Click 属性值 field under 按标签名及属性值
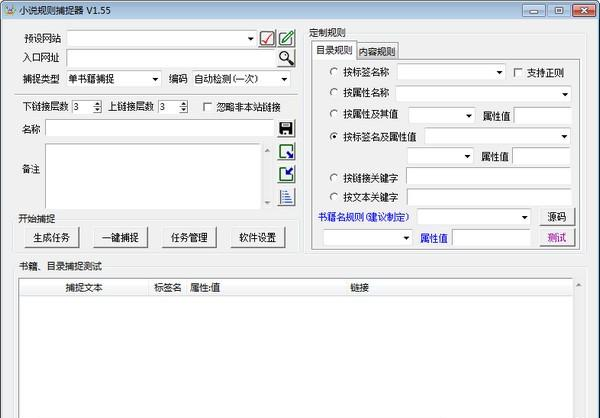The height and width of the screenshot is (418, 600). pyautogui.click(x=541, y=156)
